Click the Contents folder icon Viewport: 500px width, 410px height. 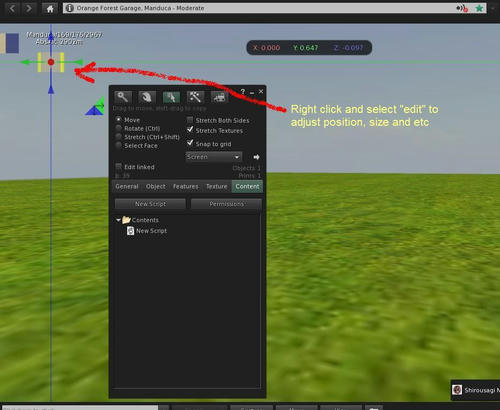(126, 220)
